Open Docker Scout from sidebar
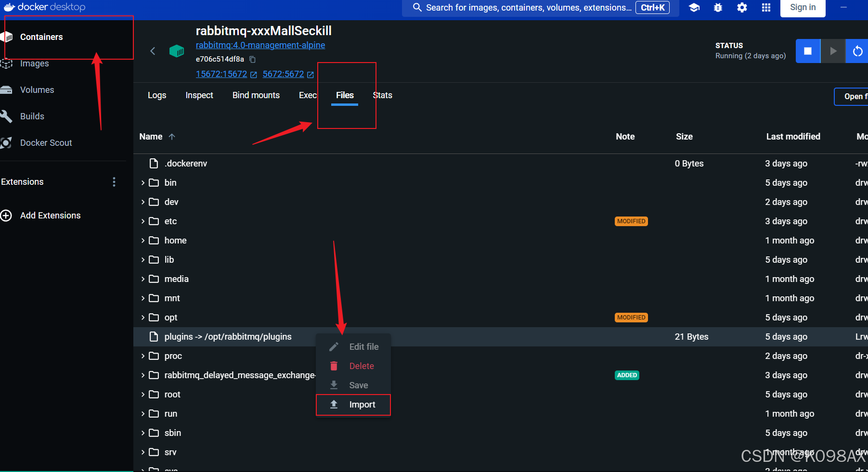Viewport: 868px width, 472px height. pos(46,142)
